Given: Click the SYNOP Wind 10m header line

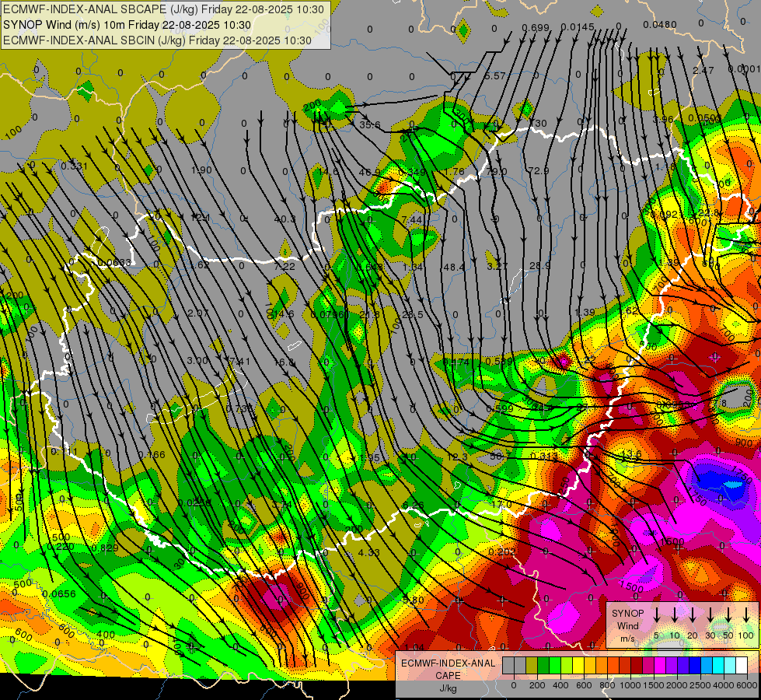Looking at the screenshot, I should pos(127,25).
